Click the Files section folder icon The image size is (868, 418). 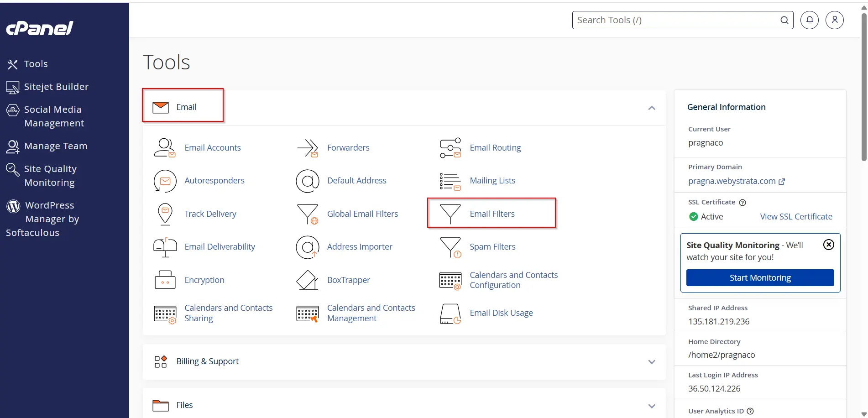click(161, 406)
